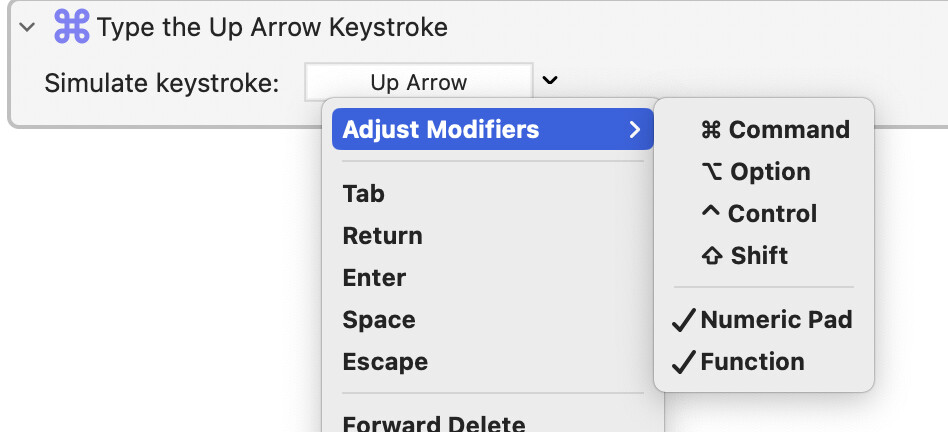
Task: Collapse the Type Up Arrow Keystroke action
Action: point(27,27)
